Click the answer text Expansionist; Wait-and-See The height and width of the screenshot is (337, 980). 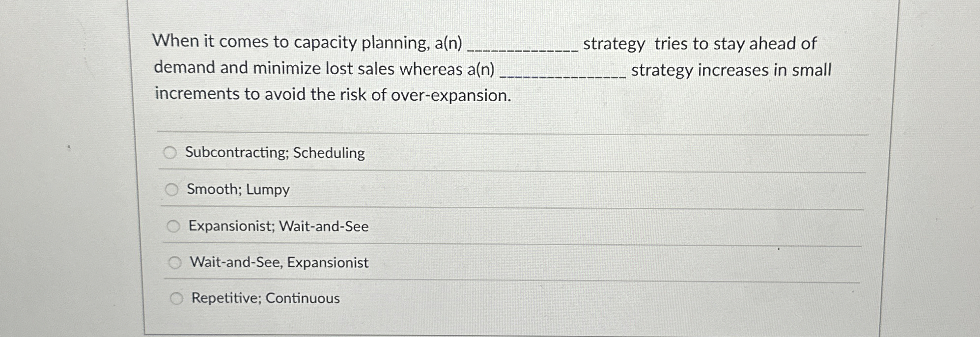point(278,226)
